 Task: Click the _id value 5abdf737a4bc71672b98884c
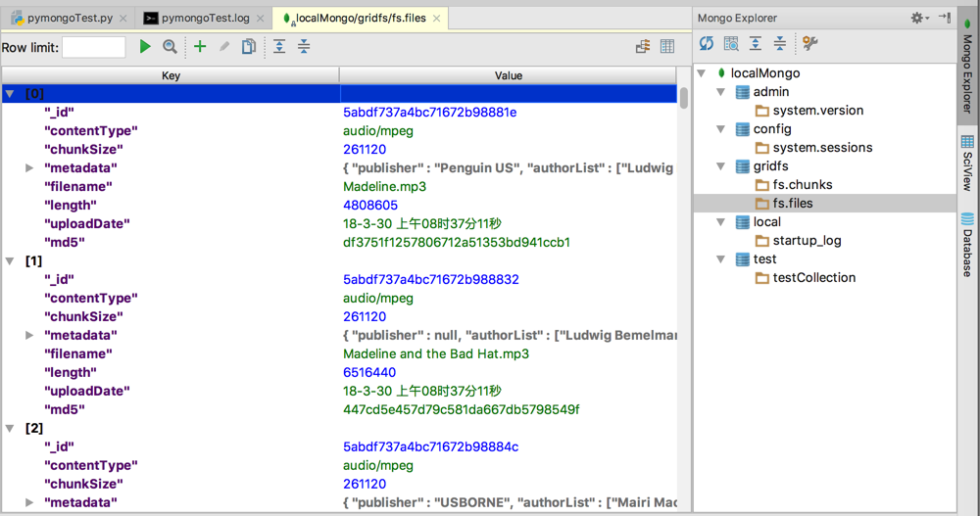point(430,447)
